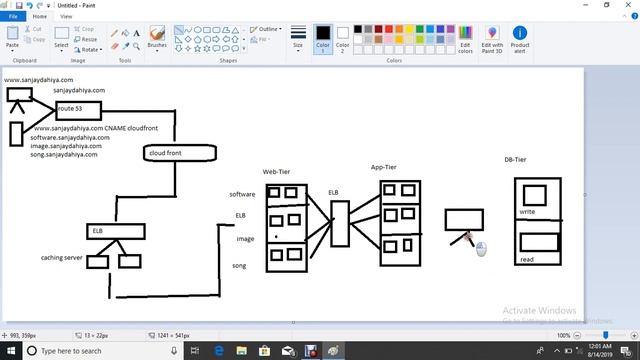This screenshot has width=640, height=360.
Task: Open the Paste dropdown arrow
Action: pos(12,51)
